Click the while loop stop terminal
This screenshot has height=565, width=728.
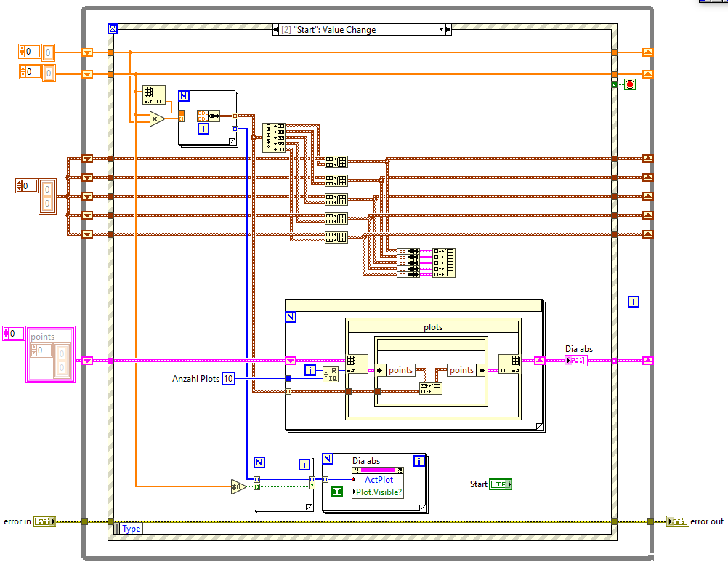630,84
